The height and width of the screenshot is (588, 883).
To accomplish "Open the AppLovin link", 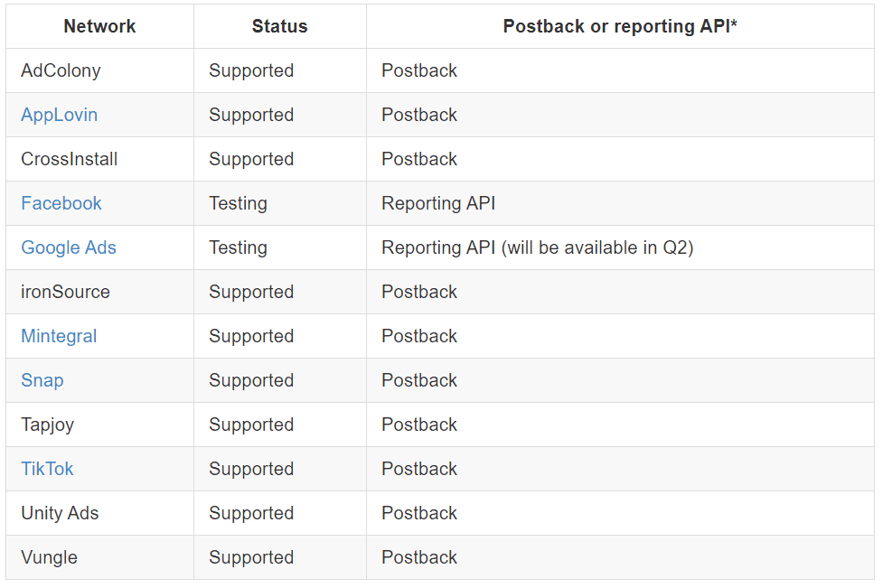I will (59, 115).
